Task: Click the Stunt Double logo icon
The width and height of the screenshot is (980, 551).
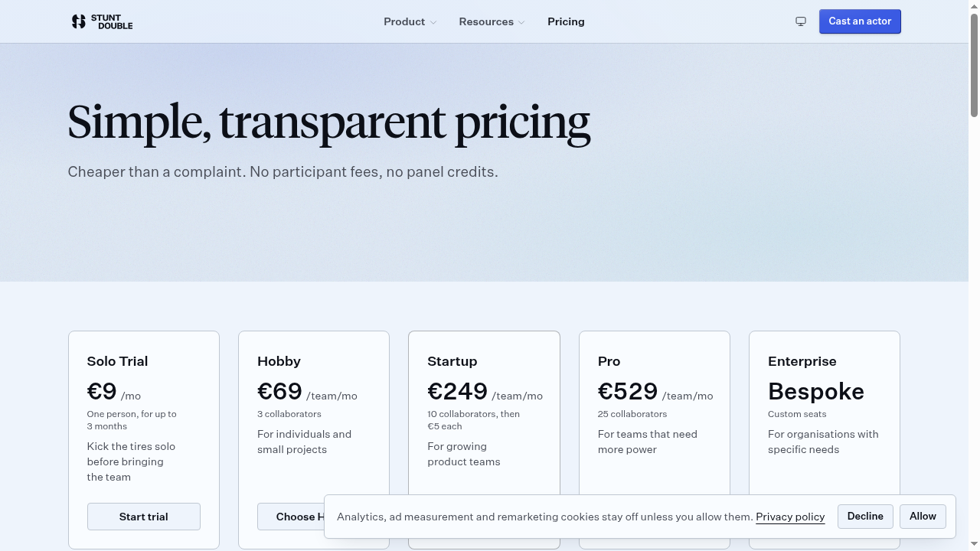Action: [79, 21]
